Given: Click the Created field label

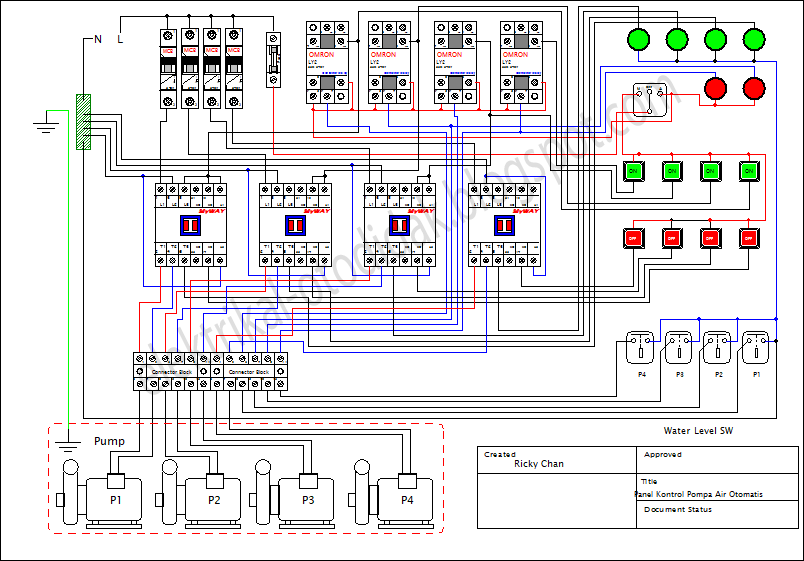Looking at the screenshot, I should point(500,454).
